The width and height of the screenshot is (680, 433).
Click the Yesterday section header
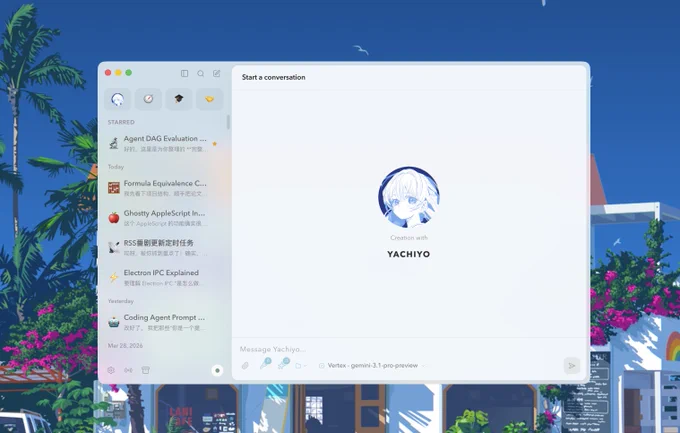[x=121, y=301]
